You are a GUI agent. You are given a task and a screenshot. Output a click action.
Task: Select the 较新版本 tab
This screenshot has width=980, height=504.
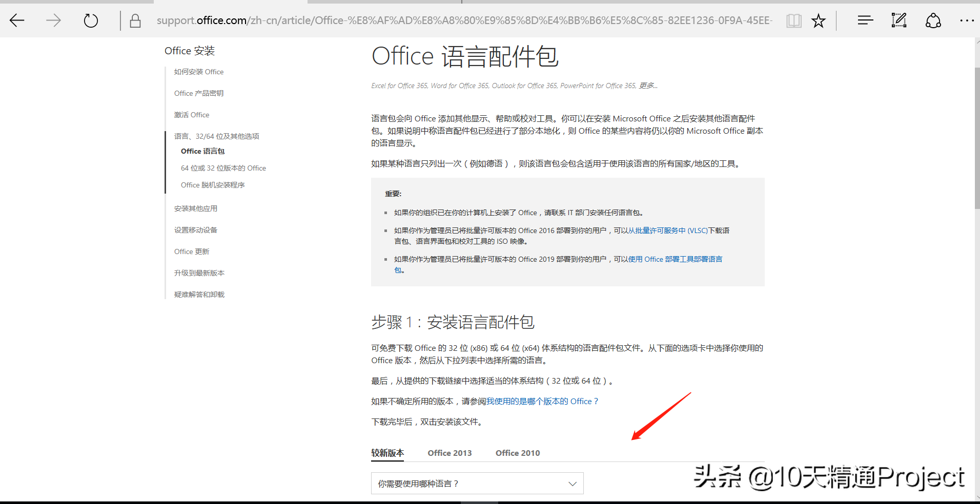(387, 453)
